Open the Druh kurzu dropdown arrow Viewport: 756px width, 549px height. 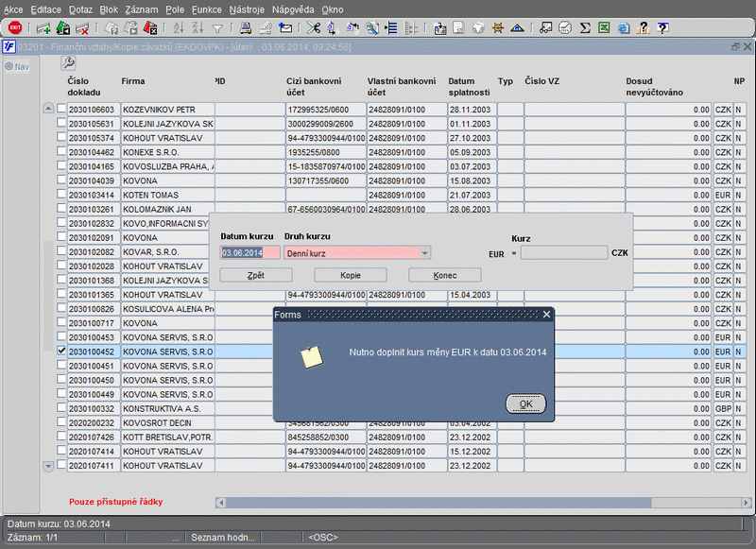[424, 253]
